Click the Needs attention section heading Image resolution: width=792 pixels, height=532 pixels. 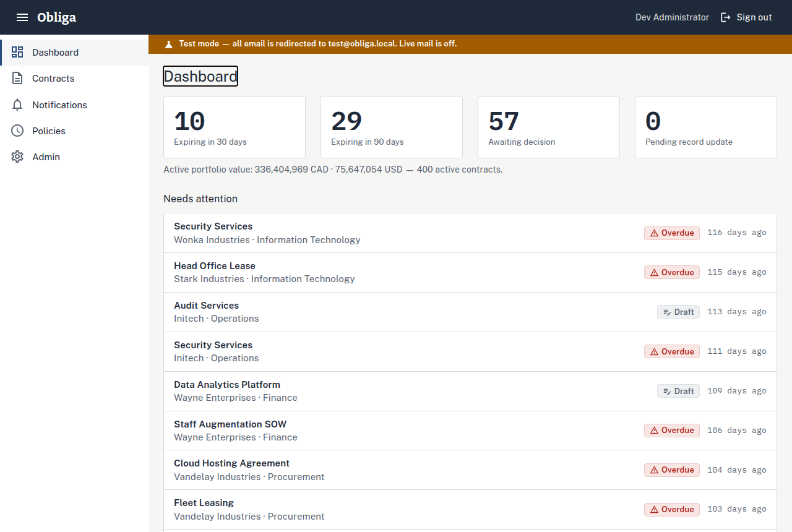[x=200, y=199]
